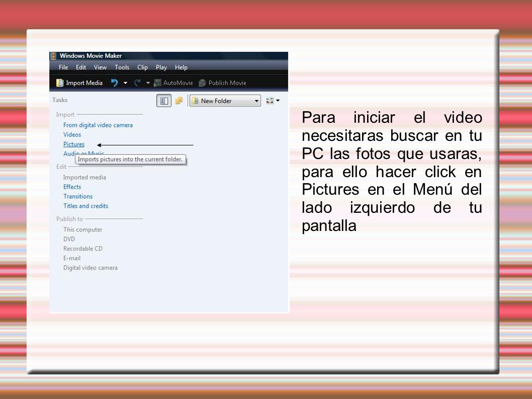The width and height of the screenshot is (532, 399).
Task: Select Imported media under Edit
Action: click(84, 177)
